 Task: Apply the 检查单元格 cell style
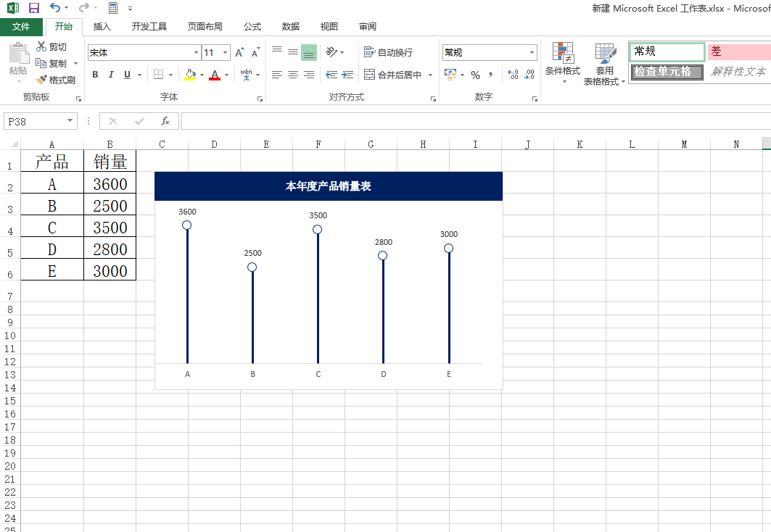[x=667, y=71]
